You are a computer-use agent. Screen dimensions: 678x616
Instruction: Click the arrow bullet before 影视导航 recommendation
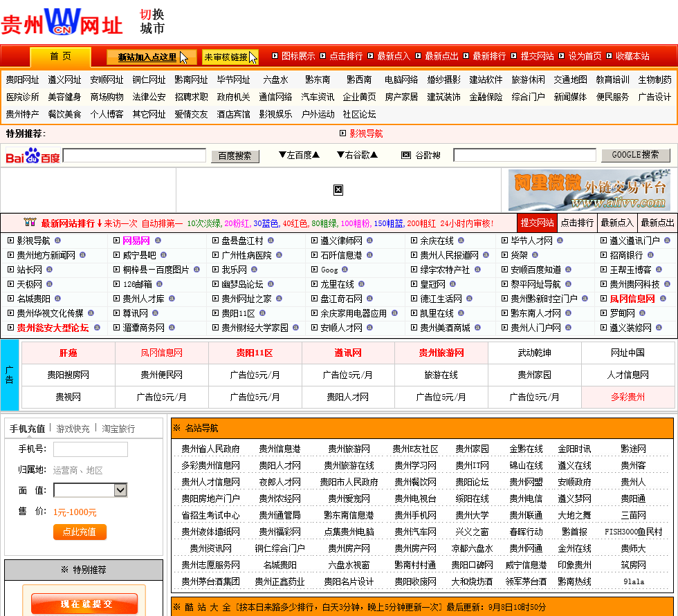point(343,133)
